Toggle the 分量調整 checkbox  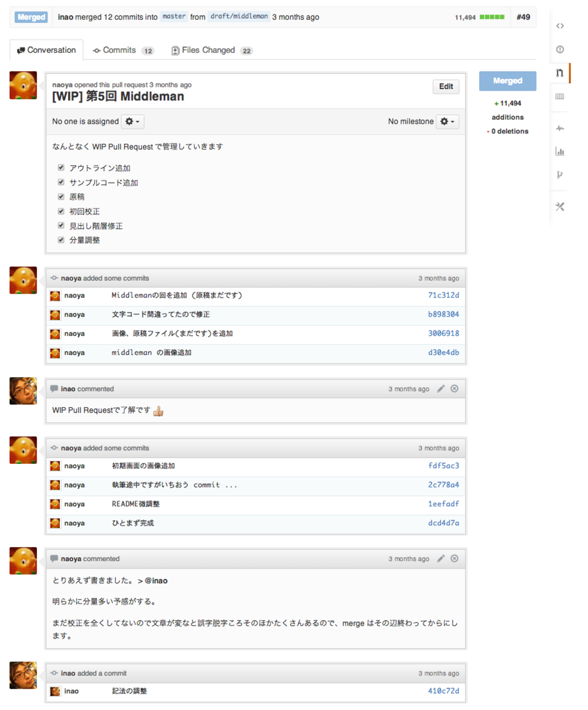click(61, 240)
